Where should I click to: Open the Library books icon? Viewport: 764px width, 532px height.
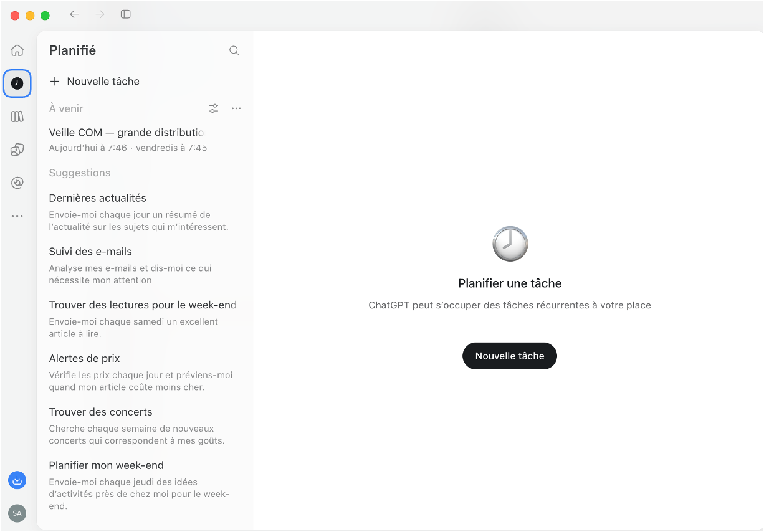(x=17, y=116)
